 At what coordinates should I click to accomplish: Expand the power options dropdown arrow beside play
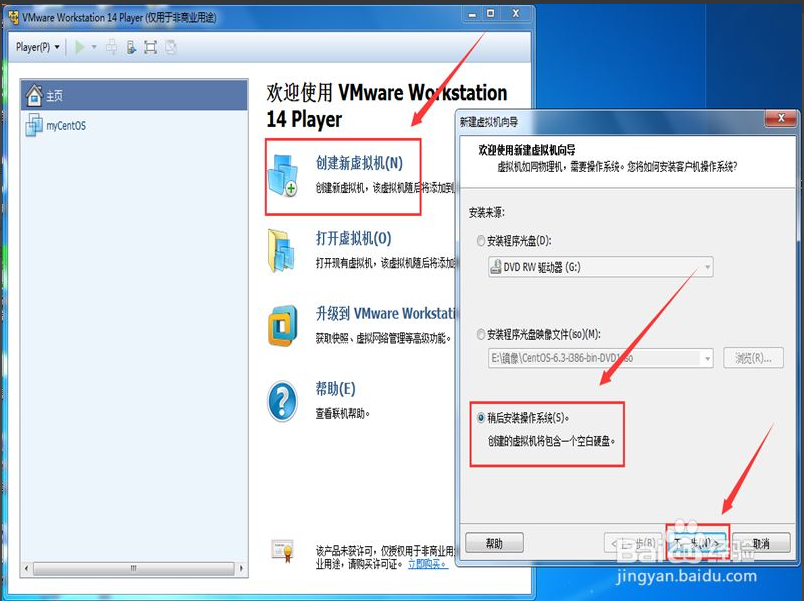94,47
